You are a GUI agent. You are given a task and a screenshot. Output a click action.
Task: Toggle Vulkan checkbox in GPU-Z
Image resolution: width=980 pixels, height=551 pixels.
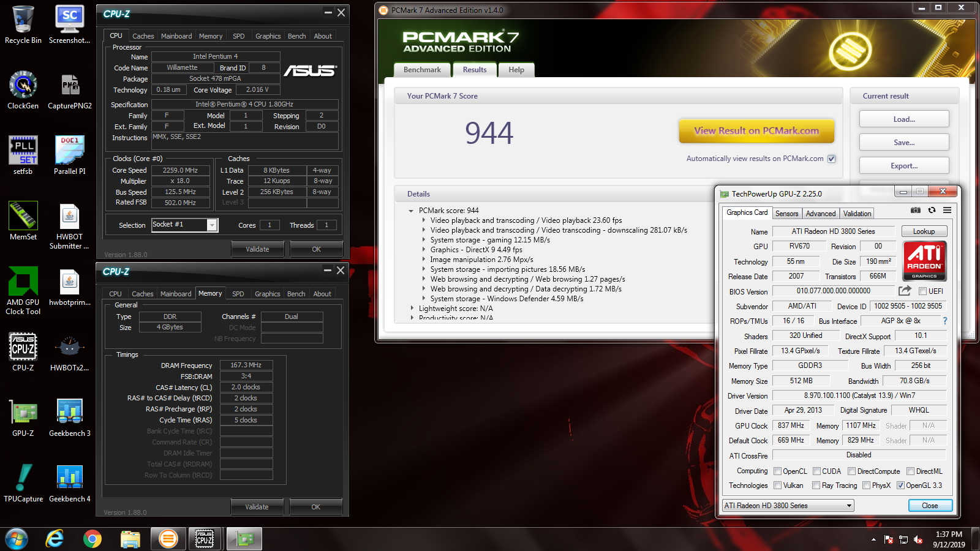[777, 485]
